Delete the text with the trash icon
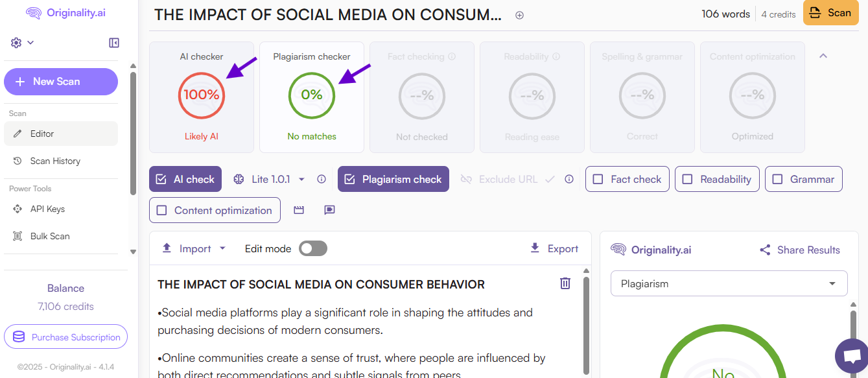The height and width of the screenshot is (378, 868). [565, 283]
